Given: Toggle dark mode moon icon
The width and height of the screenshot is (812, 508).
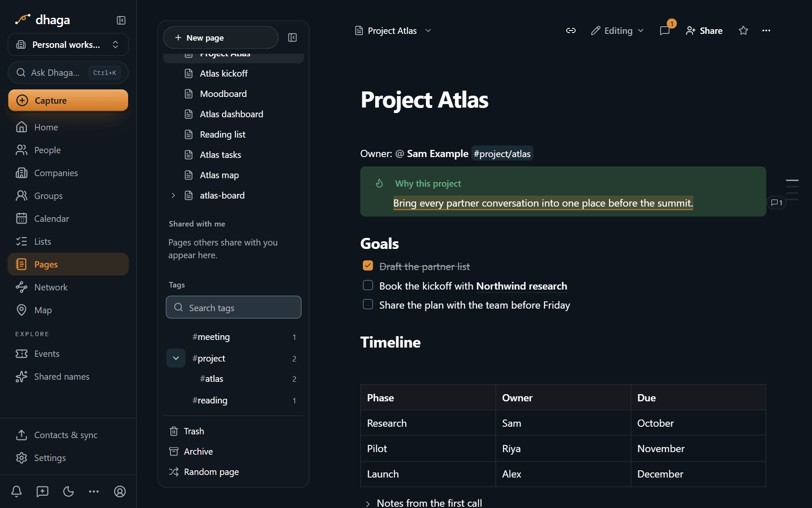Looking at the screenshot, I should click(69, 491).
